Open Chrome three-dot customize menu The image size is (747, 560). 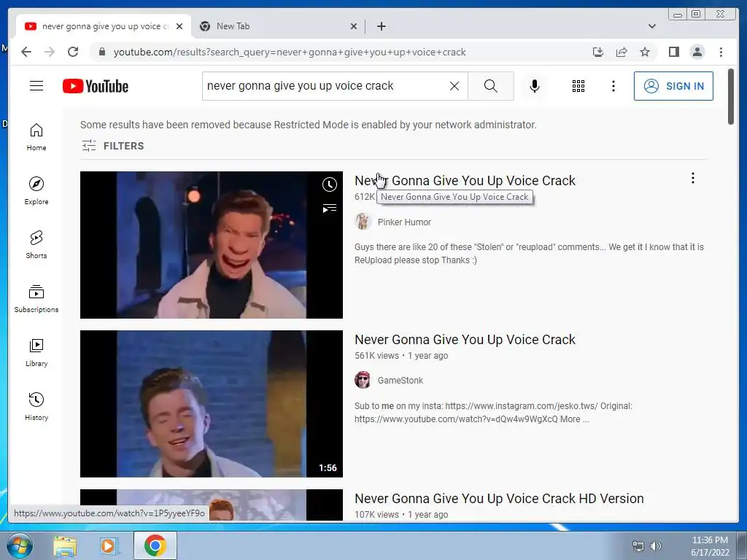[721, 52]
